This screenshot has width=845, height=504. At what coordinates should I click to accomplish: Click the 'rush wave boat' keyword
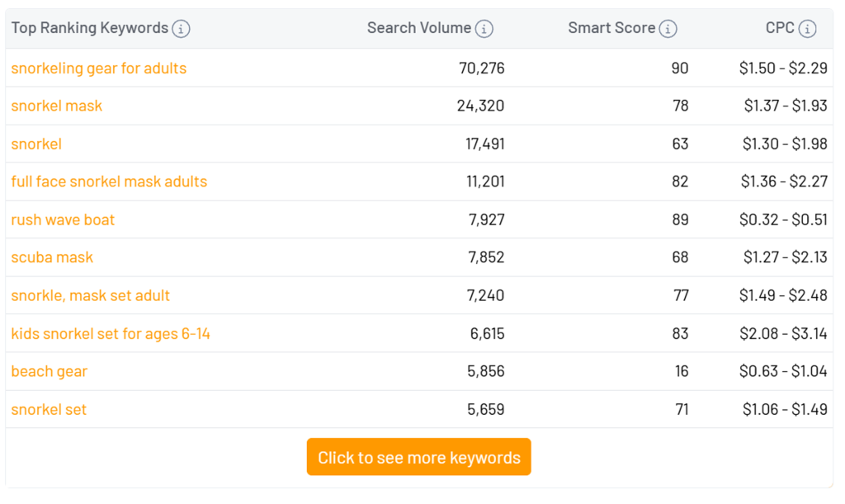63,219
